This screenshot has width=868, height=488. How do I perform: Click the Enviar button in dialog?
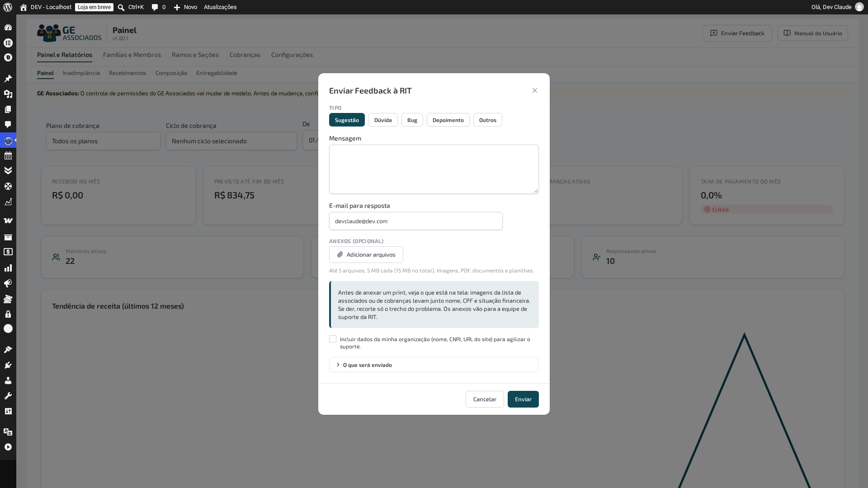523,399
